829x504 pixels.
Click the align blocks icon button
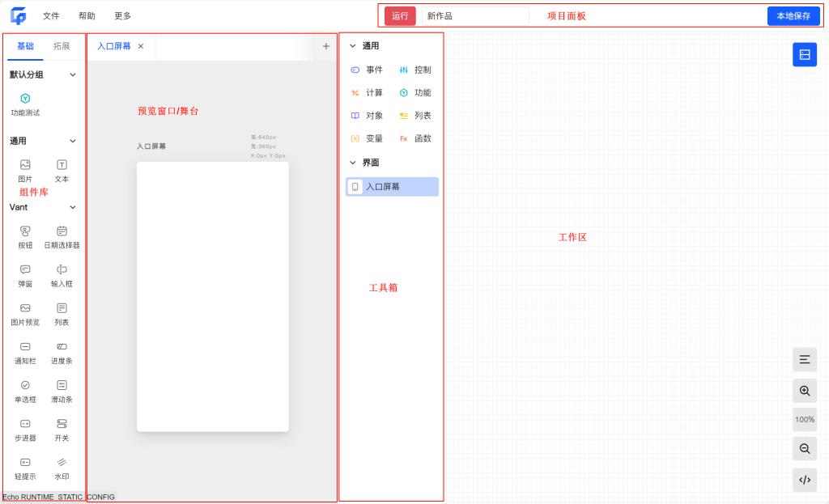click(804, 359)
